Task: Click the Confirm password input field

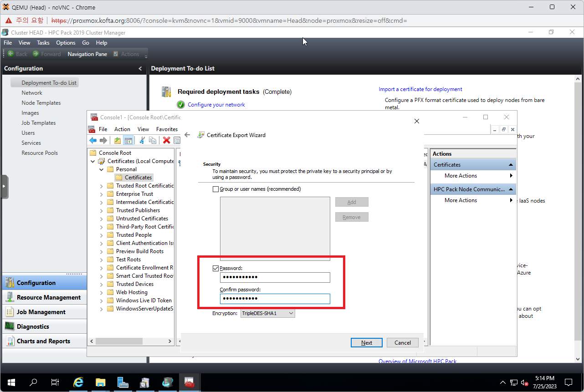Action: click(275, 299)
